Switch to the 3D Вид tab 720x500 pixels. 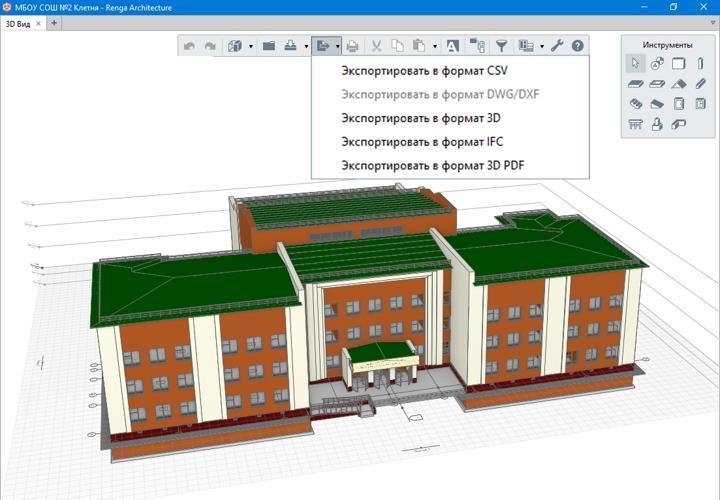point(18,24)
